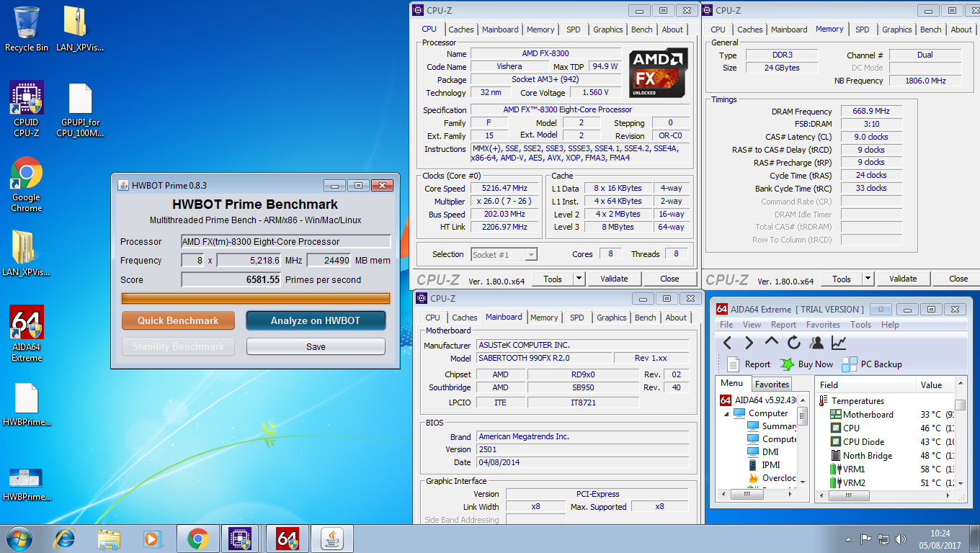The width and height of the screenshot is (980, 553).
Task: Click the AIDA64 Report toolbar button
Action: pyautogui.click(x=749, y=364)
